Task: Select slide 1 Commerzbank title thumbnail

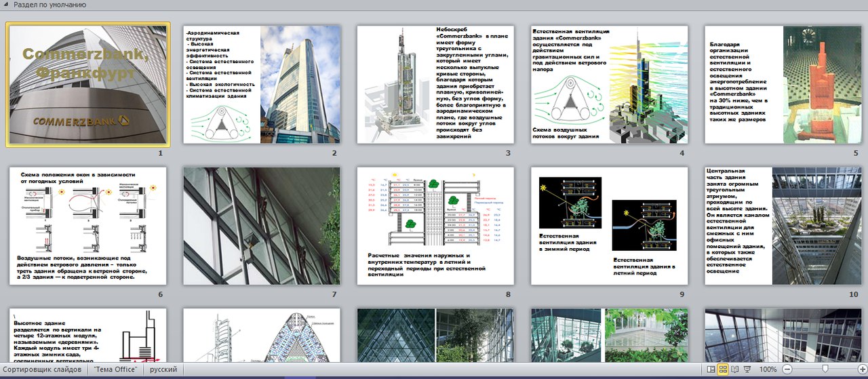Action: pos(88,84)
